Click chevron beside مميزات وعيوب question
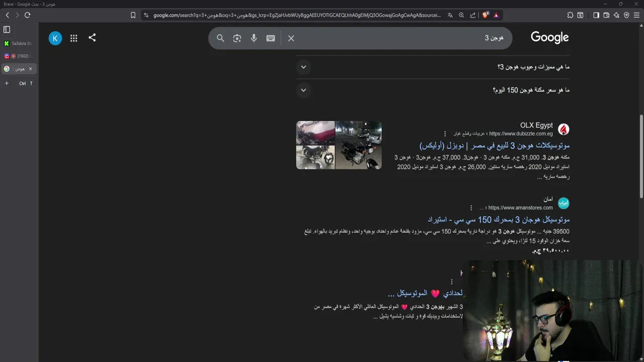This screenshot has width=644, height=362. coord(303,67)
